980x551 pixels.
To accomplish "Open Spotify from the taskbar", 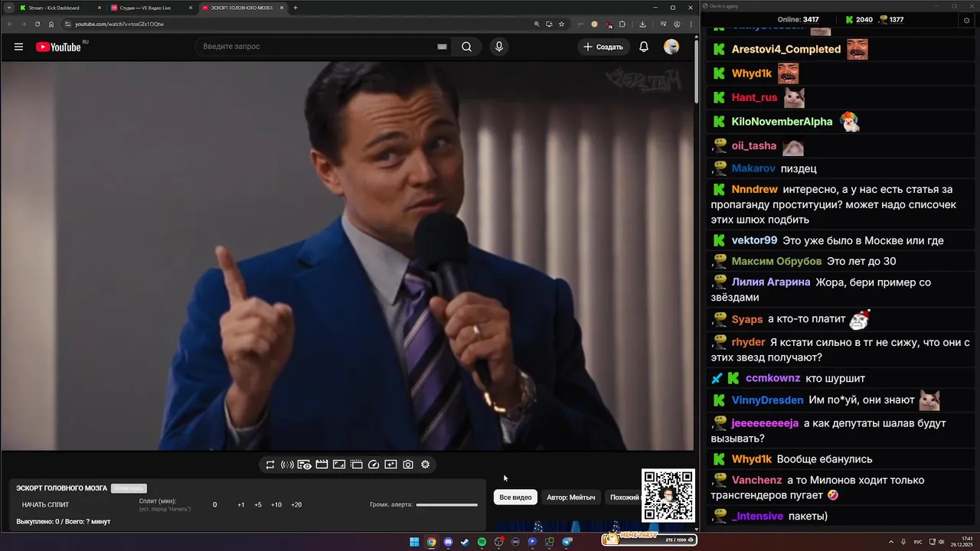I will point(482,542).
